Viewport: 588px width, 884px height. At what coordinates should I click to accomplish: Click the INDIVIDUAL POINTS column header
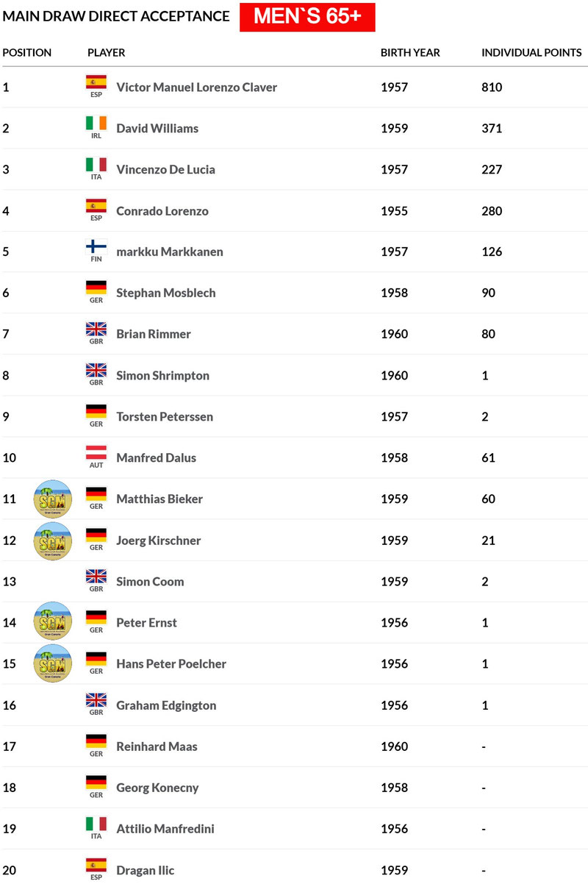click(531, 53)
